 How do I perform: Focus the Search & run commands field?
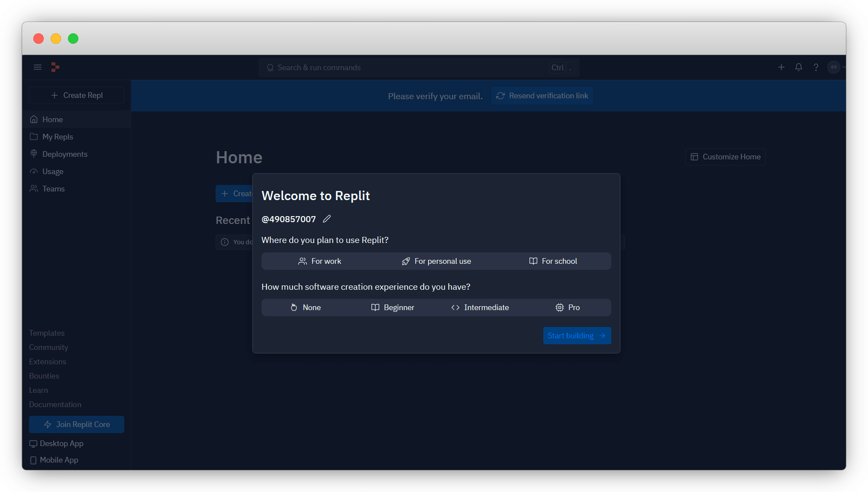click(411, 68)
